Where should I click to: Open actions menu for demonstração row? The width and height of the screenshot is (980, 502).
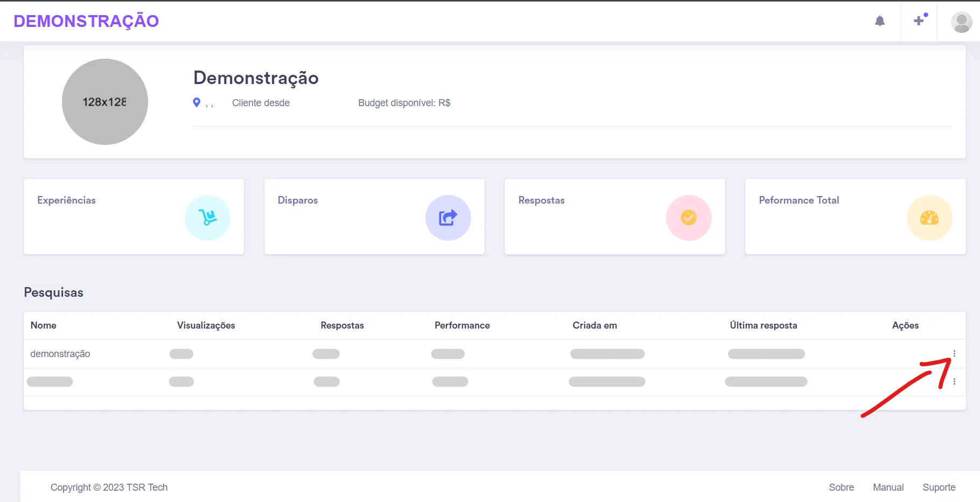(954, 354)
